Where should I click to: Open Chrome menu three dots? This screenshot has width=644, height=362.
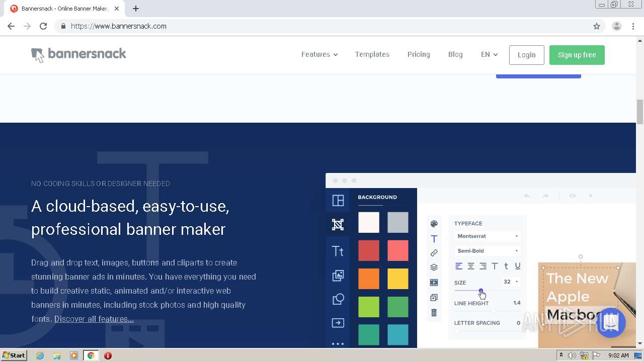(633, 26)
